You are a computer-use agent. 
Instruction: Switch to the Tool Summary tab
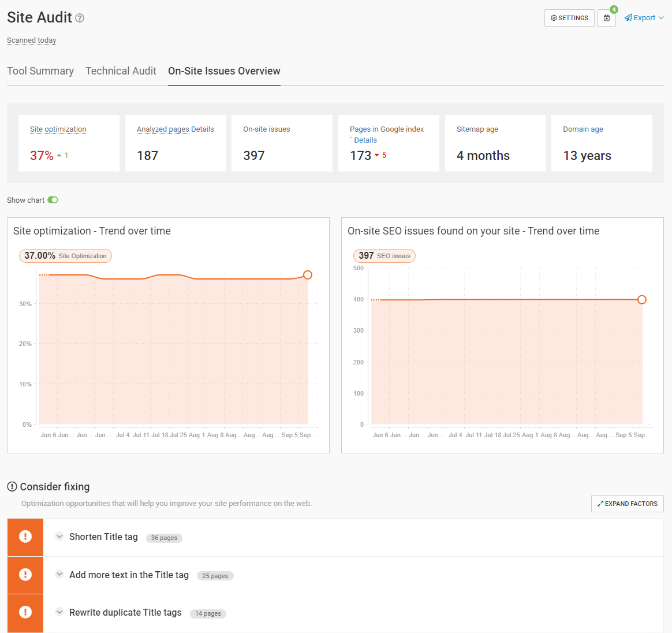coord(40,70)
